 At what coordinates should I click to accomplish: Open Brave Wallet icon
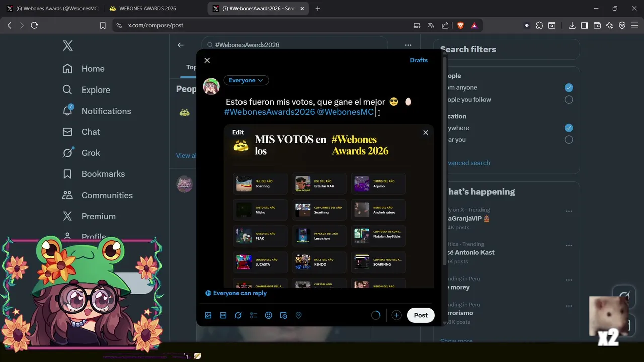[597, 25]
